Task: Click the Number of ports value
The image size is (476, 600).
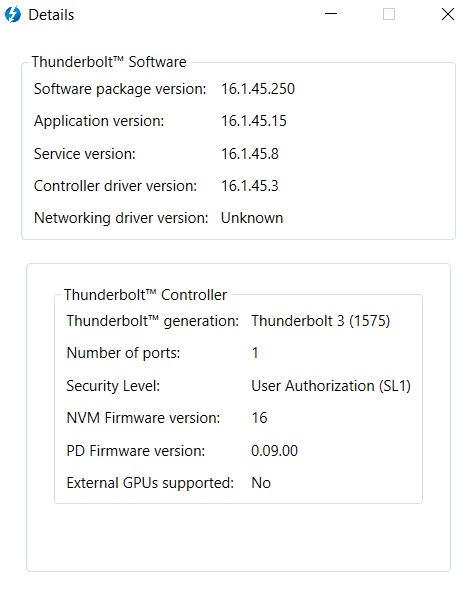Action: [x=255, y=353]
